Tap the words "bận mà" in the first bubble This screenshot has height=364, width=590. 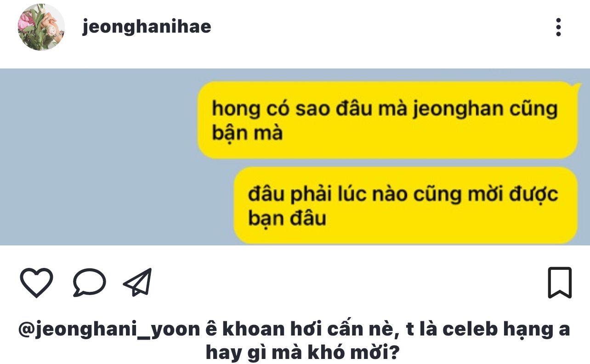tap(247, 133)
